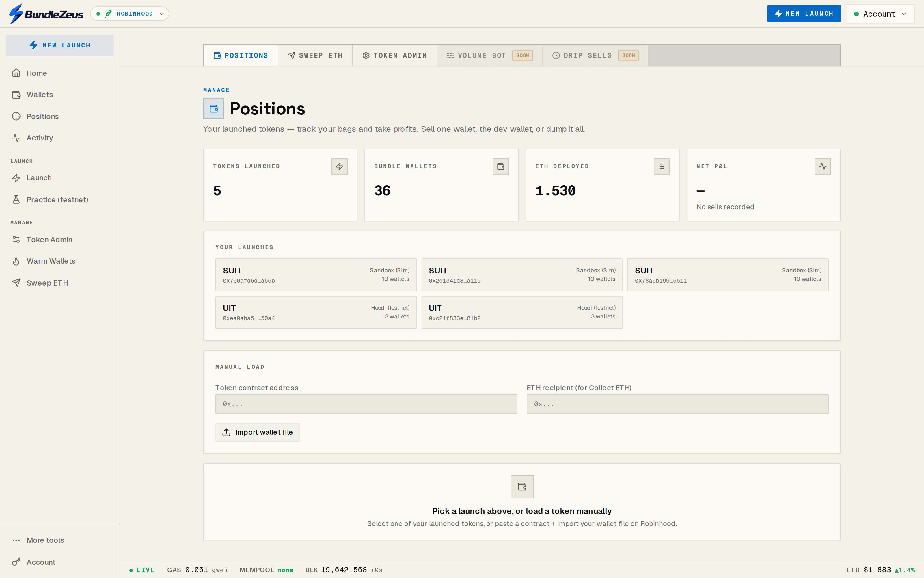Select the UIT launch 0xc21f833e…81b2

[x=522, y=312]
